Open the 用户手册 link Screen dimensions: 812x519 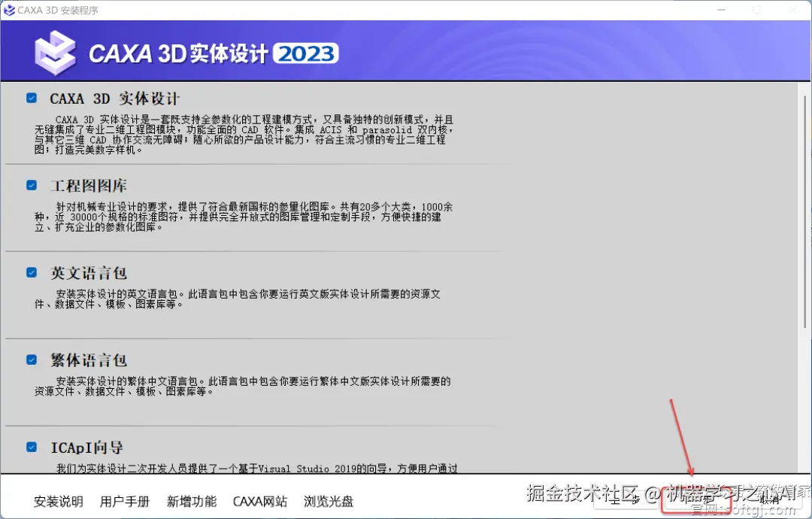click(124, 502)
